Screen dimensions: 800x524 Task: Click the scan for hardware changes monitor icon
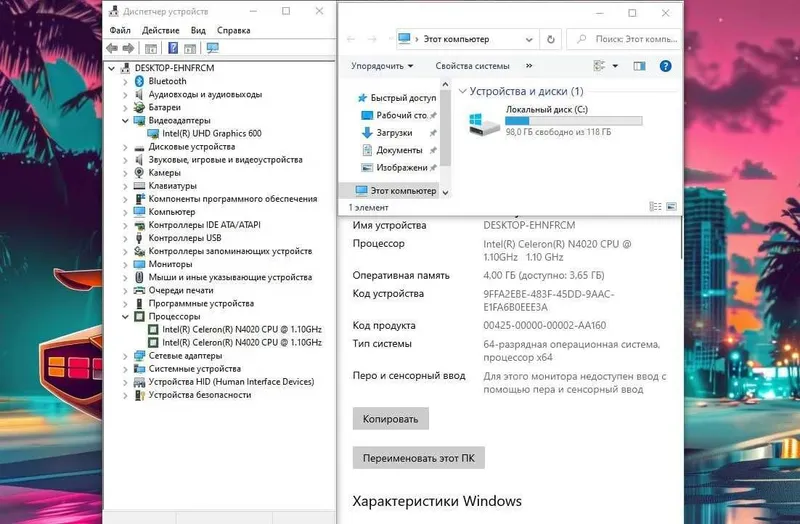pos(213,48)
